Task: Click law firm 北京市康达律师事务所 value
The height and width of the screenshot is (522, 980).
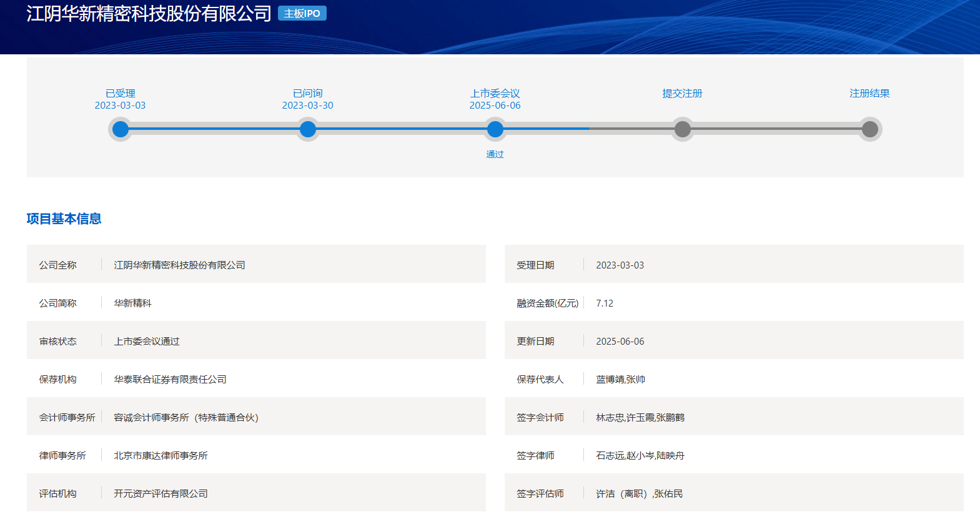Action: 161,456
